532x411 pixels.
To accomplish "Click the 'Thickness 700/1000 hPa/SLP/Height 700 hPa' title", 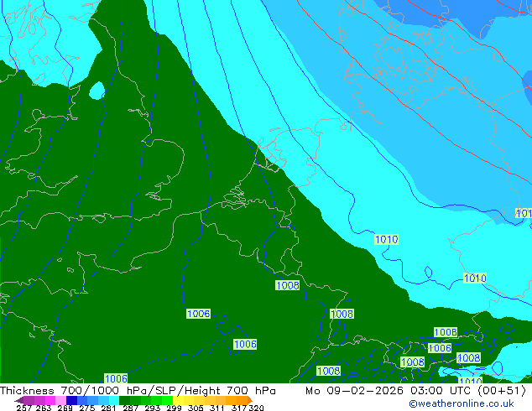I will coord(138,391).
